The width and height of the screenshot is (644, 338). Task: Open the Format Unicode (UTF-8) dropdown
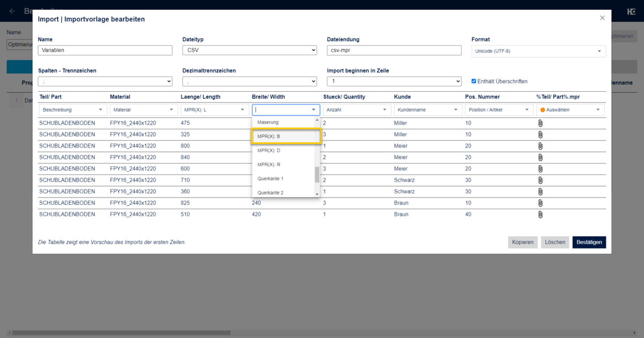pos(538,52)
